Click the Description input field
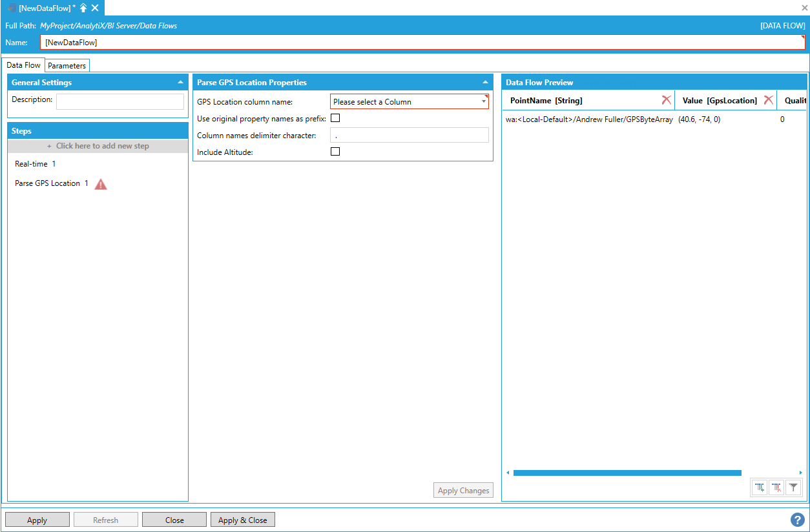The height and width of the screenshot is (532, 810). pyautogui.click(x=120, y=101)
